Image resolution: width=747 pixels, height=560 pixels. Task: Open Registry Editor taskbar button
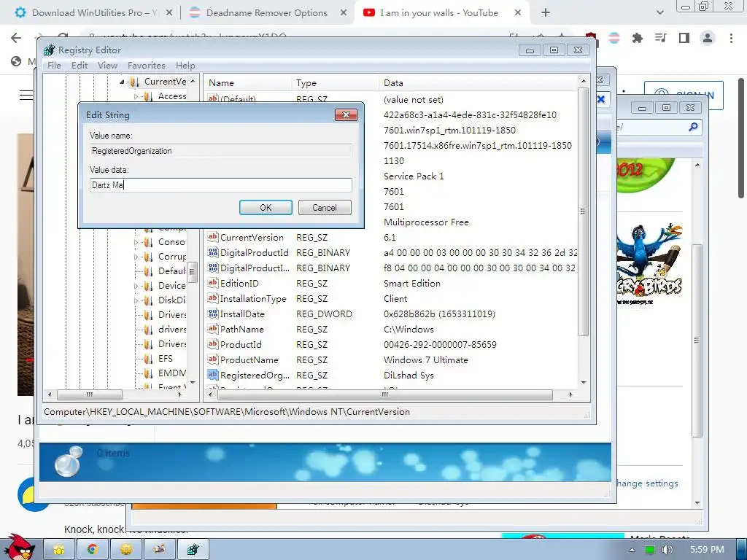click(193, 550)
